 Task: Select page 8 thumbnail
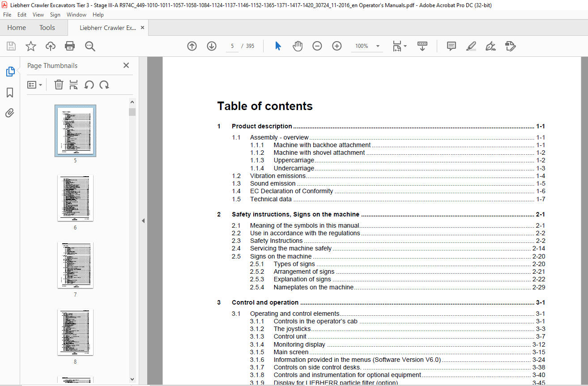tap(75, 332)
